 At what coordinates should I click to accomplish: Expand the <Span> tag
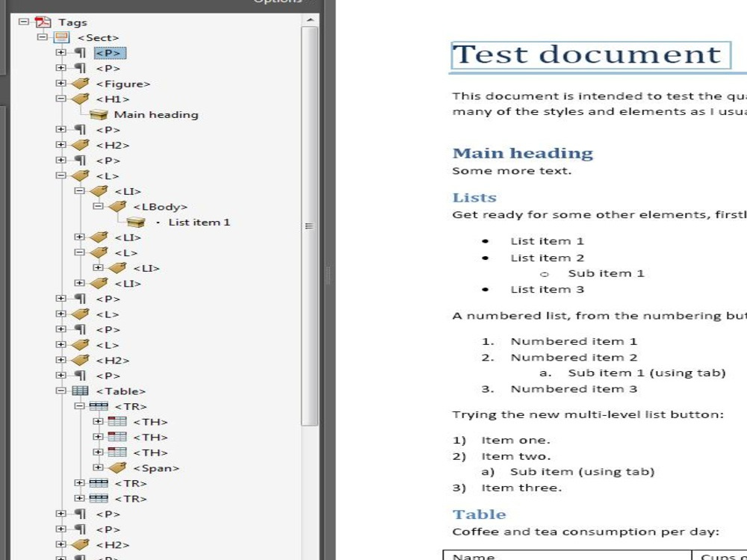tap(98, 467)
